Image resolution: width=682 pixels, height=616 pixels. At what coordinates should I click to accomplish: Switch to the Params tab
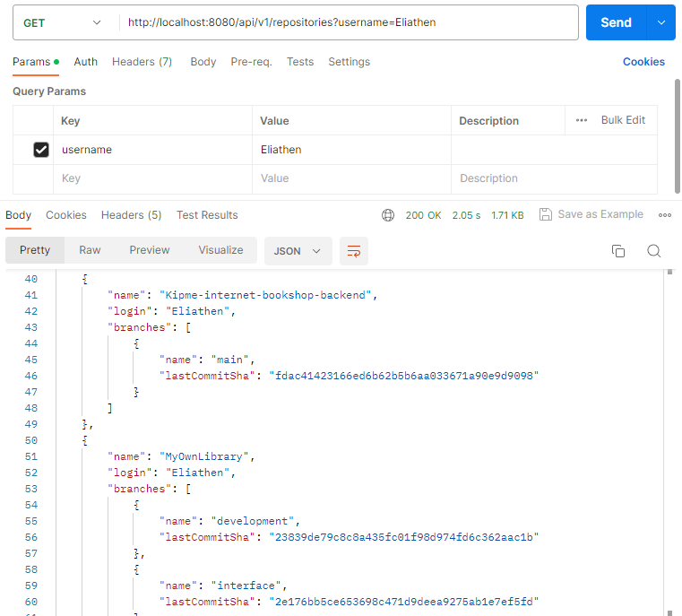[36, 62]
